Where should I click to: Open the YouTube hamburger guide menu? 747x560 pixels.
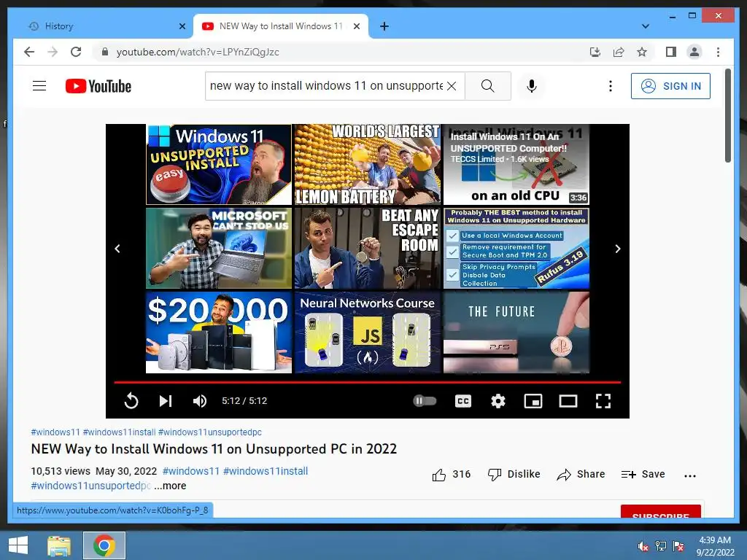point(39,86)
